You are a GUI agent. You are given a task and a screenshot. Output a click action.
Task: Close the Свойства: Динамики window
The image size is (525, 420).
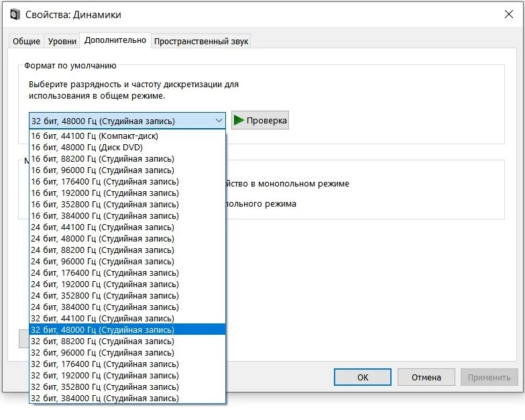coord(509,14)
